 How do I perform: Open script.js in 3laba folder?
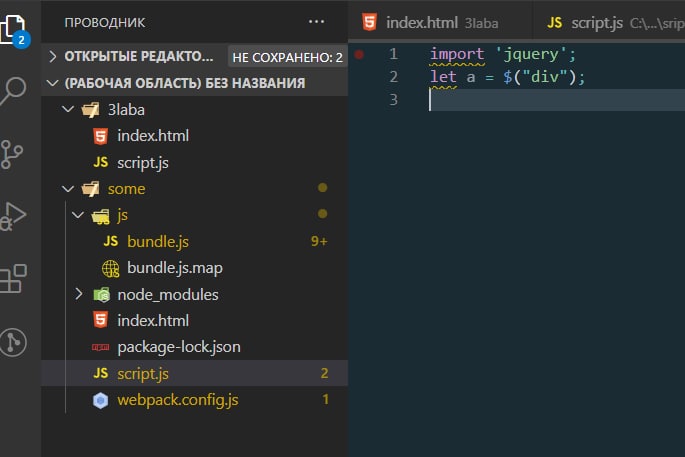pyautogui.click(x=143, y=163)
